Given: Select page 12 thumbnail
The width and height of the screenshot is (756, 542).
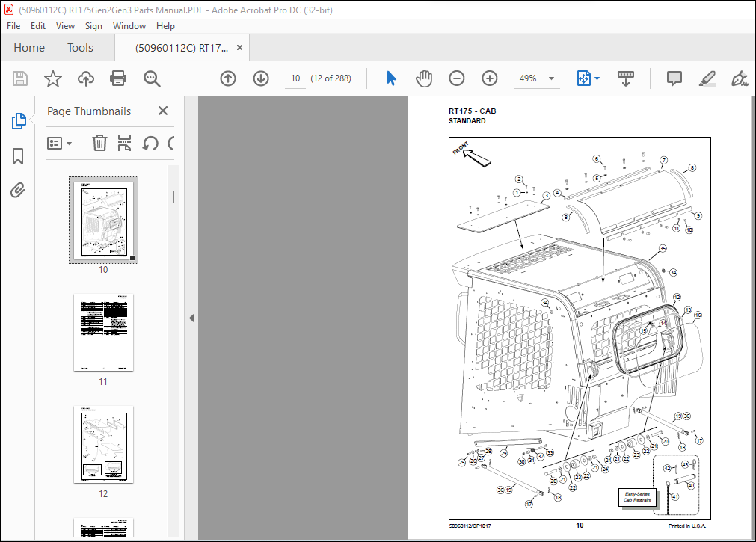Looking at the screenshot, I should pos(103,444).
